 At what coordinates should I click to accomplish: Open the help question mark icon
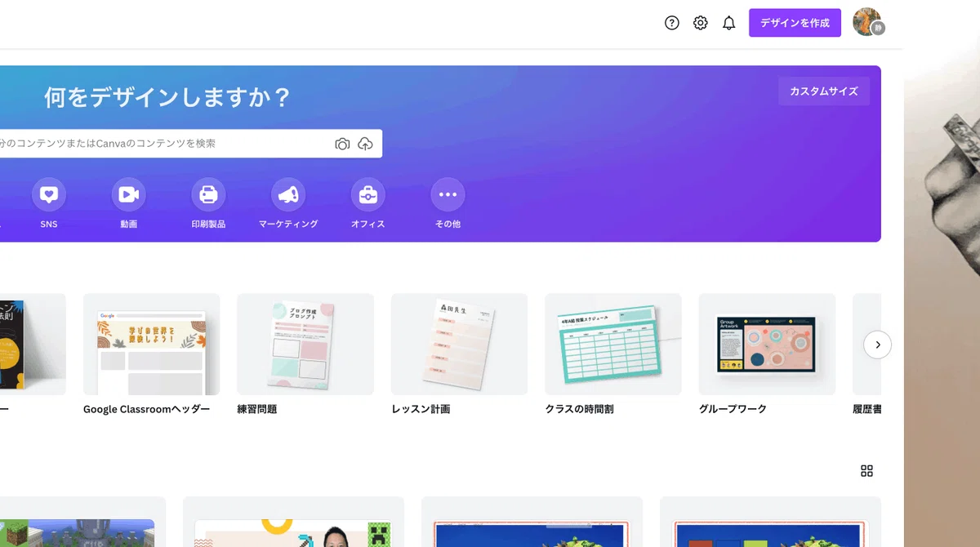point(672,23)
